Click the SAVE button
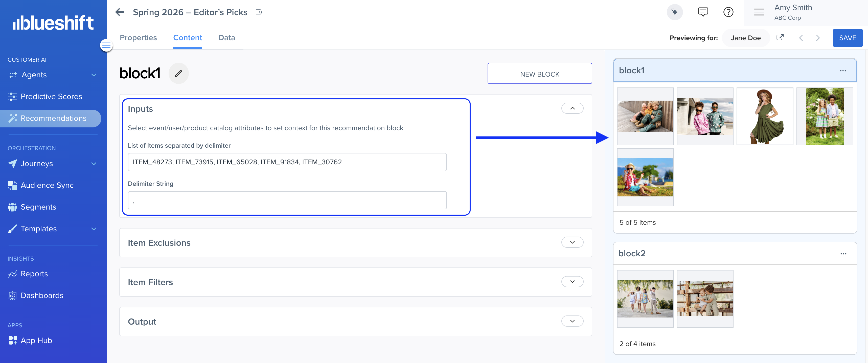868x363 pixels. pyautogui.click(x=847, y=38)
